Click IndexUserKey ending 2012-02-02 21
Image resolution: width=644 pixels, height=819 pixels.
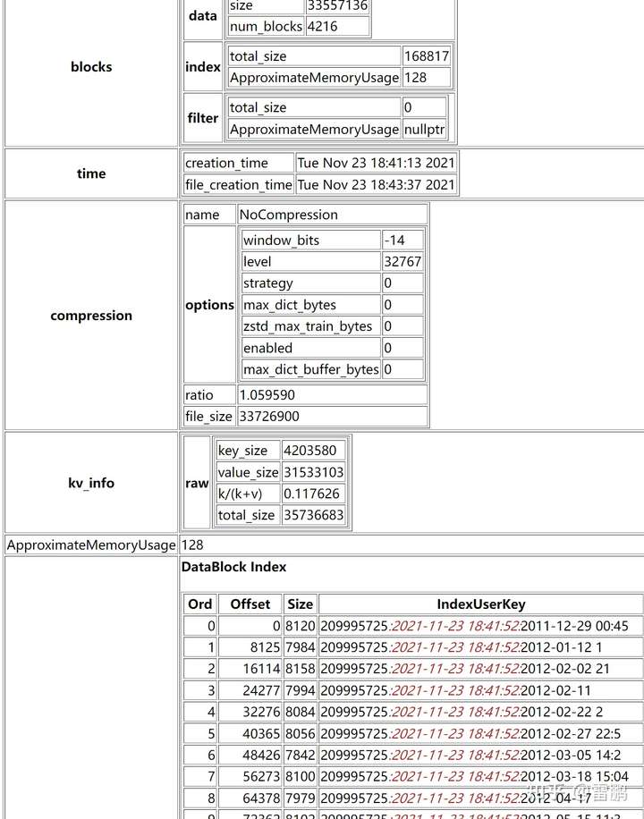tap(465, 669)
